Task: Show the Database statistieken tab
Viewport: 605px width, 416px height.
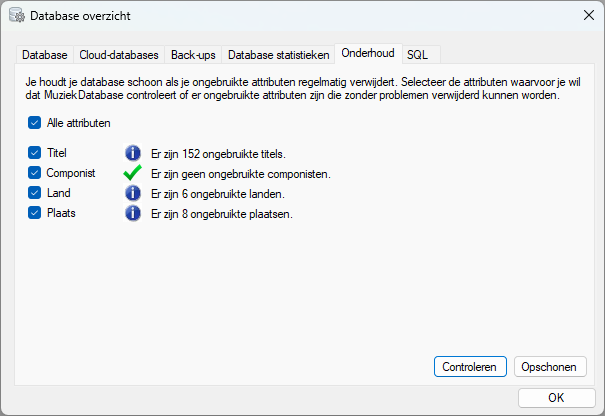Action: pyautogui.click(x=278, y=55)
